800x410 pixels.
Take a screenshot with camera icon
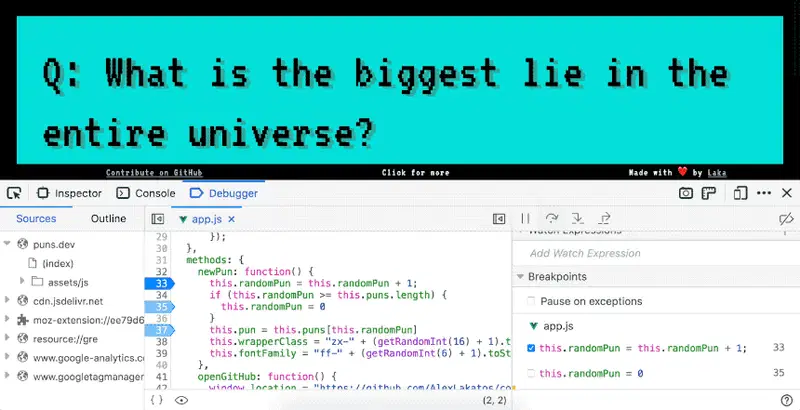click(687, 193)
